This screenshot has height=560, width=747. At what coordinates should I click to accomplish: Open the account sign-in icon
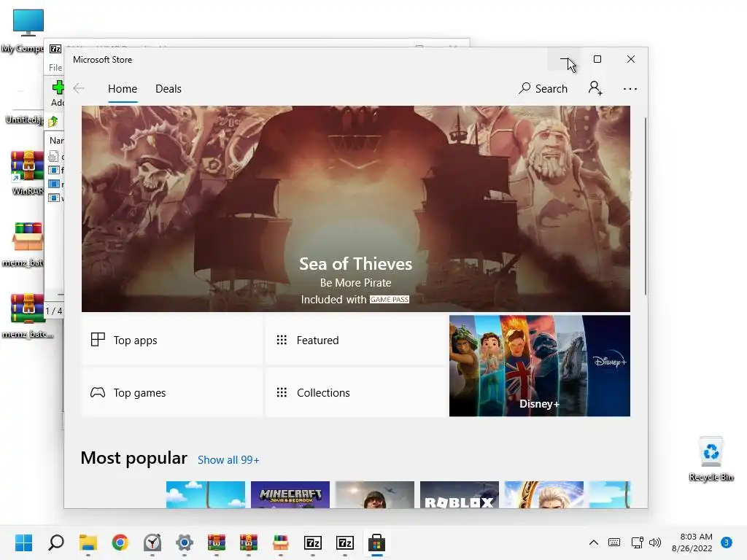[x=595, y=88]
